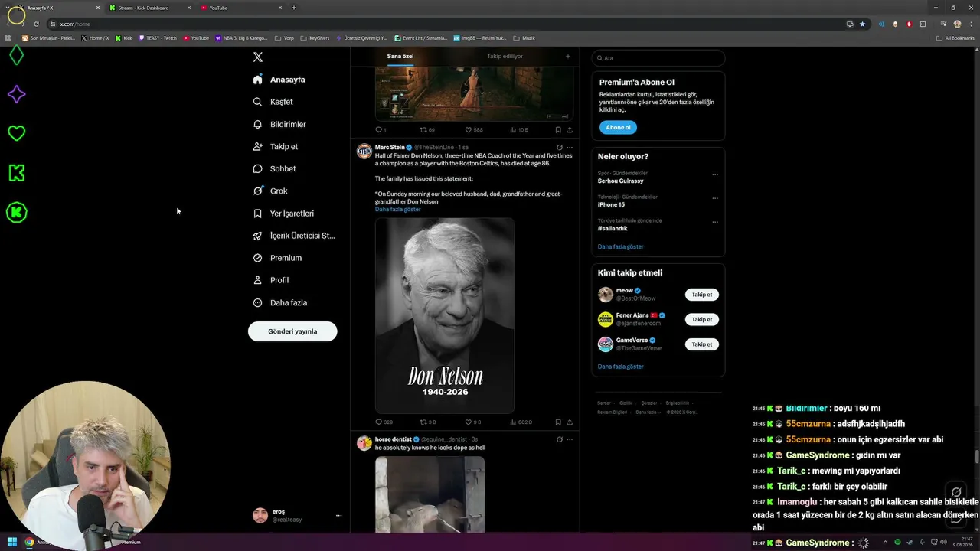Open account menu dots next to eroş
Screen dimensions: 980x551
point(338,516)
